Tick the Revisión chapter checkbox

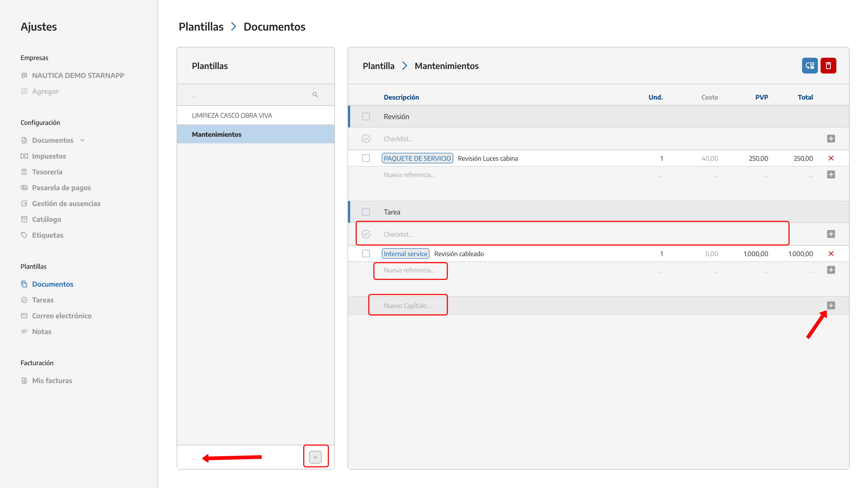366,116
